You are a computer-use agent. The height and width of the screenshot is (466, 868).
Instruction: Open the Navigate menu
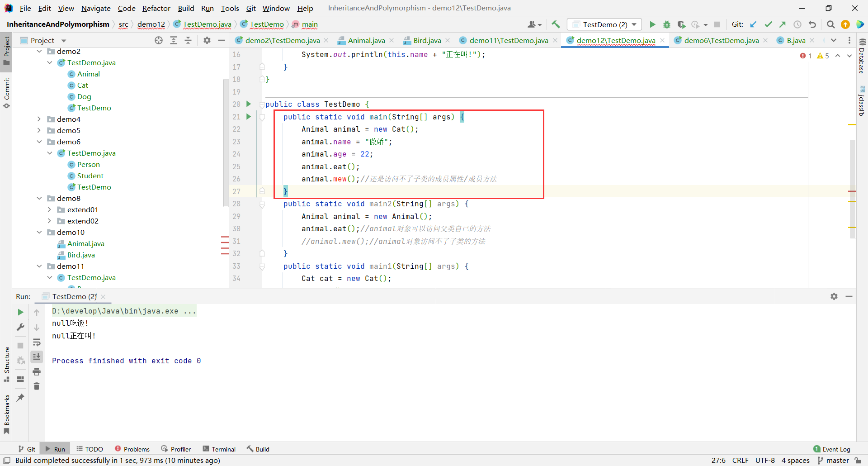pyautogui.click(x=96, y=8)
